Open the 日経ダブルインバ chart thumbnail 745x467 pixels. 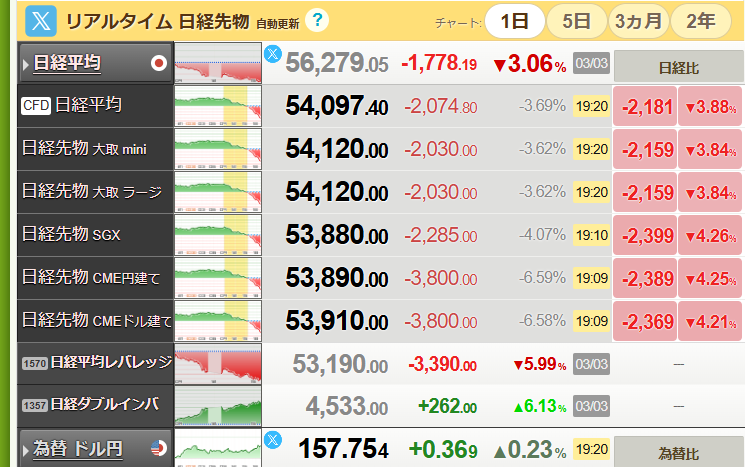click(x=218, y=406)
